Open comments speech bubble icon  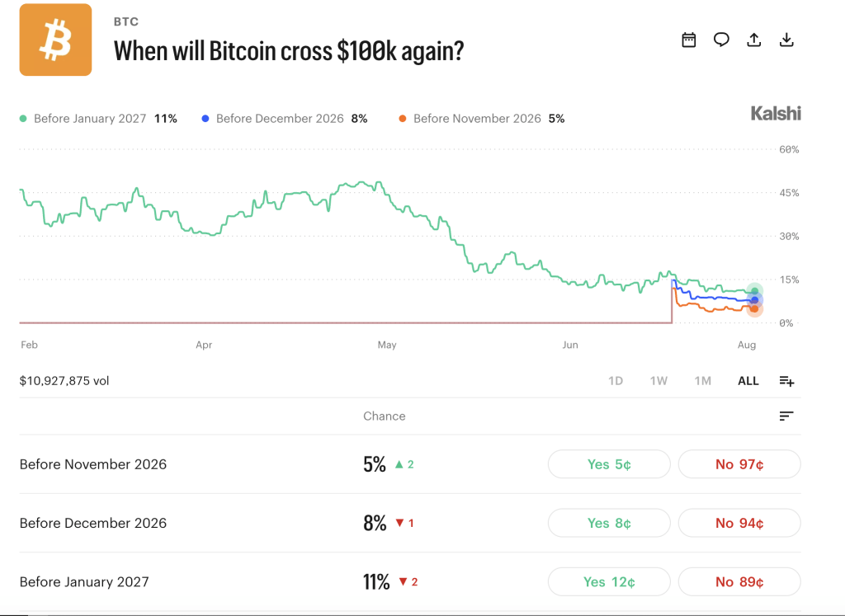(721, 40)
